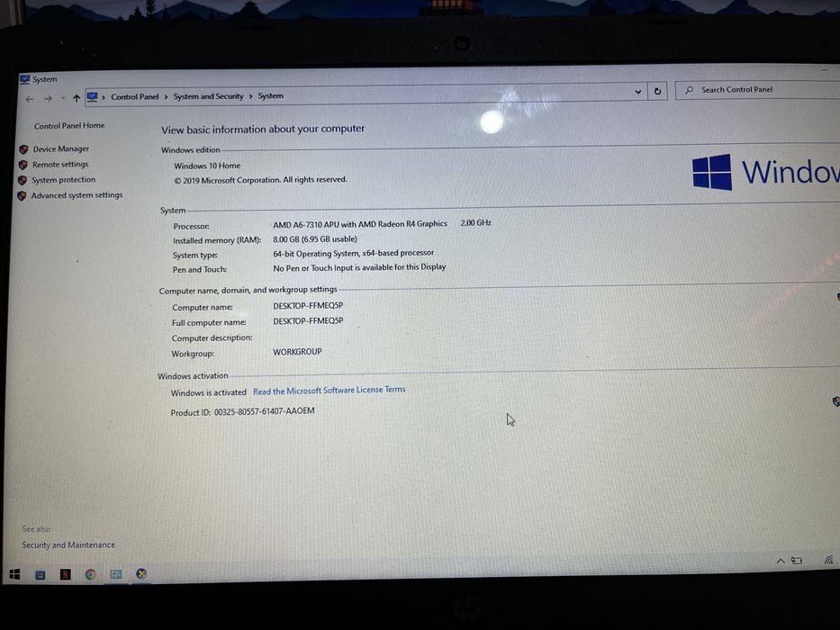The image size is (840, 630).
Task: Click the "AMD A6-7310 APU" processor value
Action: coord(360,224)
